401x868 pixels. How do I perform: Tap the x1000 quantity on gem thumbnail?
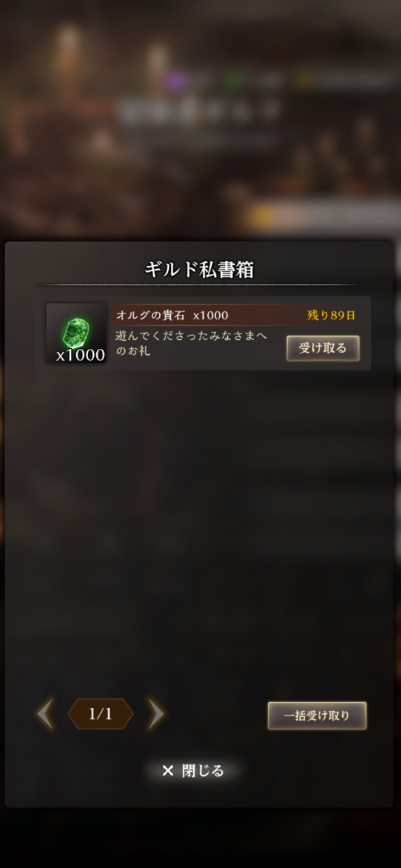pos(81,355)
